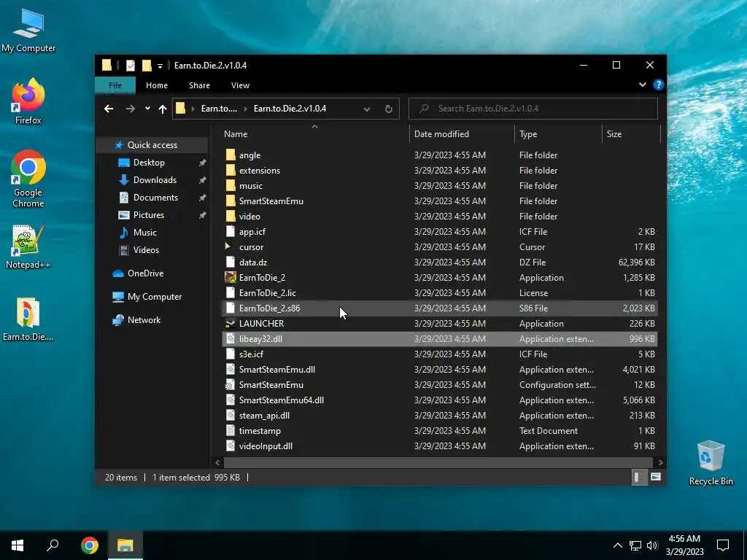
Task: Click the horizontal scrollbar of file list
Action: point(438,462)
